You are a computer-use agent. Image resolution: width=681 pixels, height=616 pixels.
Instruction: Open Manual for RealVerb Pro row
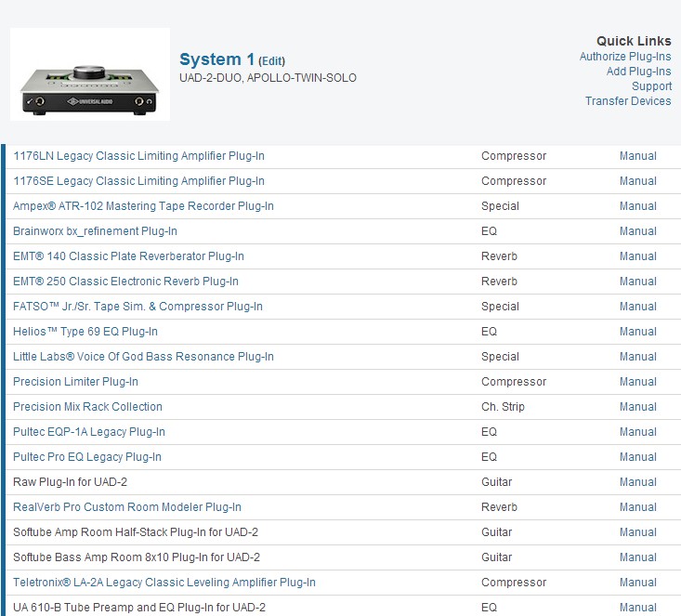point(638,507)
